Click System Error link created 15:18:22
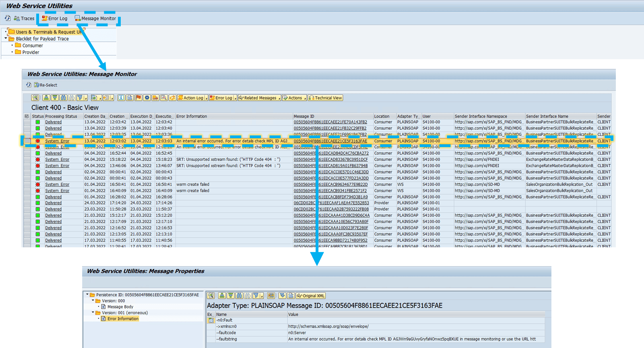This screenshot has width=644, height=348. [57, 159]
